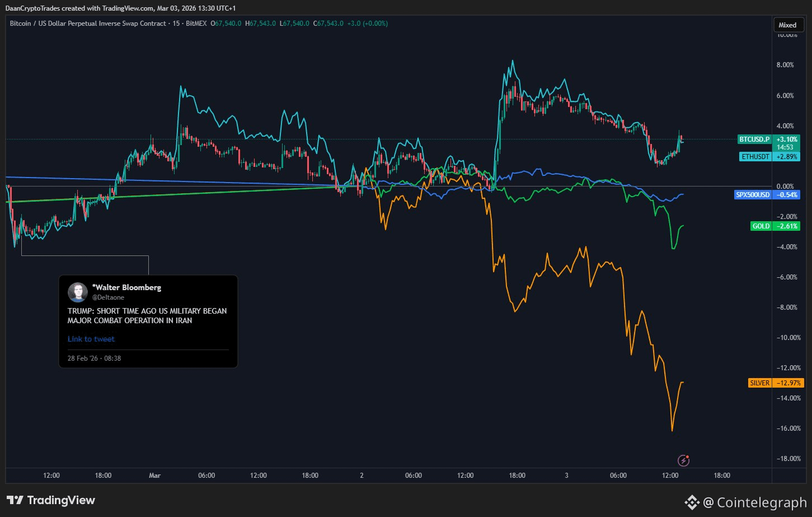The width and height of the screenshot is (812, 517).
Task: Select the BTCUSD.P price label
Action: point(754,139)
